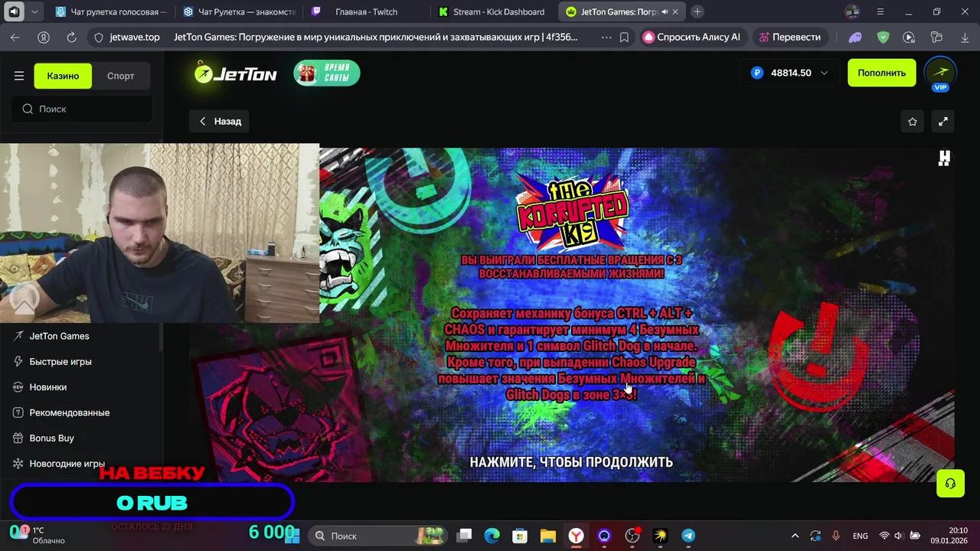Image resolution: width=980 pixels, height=551 pixels.
Task: Open Telegram from taskbar
Action: point(688,536)
